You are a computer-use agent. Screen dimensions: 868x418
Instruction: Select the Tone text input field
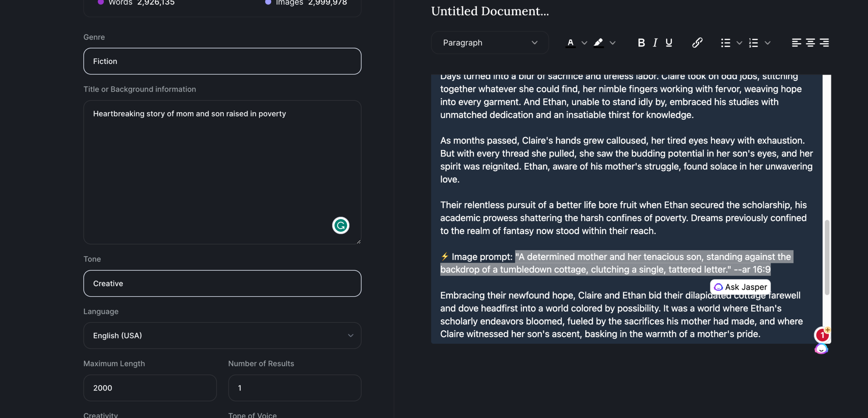coord(222,283)
